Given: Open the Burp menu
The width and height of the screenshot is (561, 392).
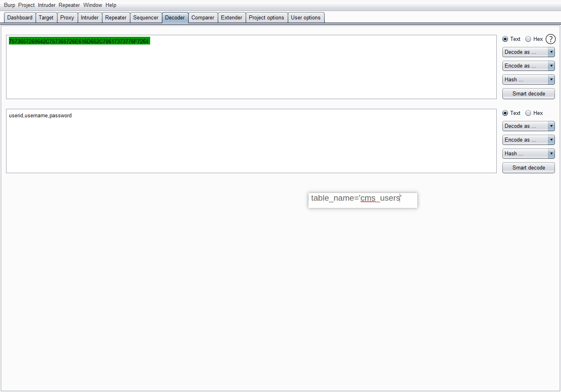Looking at the screenshot, I should pyautogui.click(x=9, y=5).
